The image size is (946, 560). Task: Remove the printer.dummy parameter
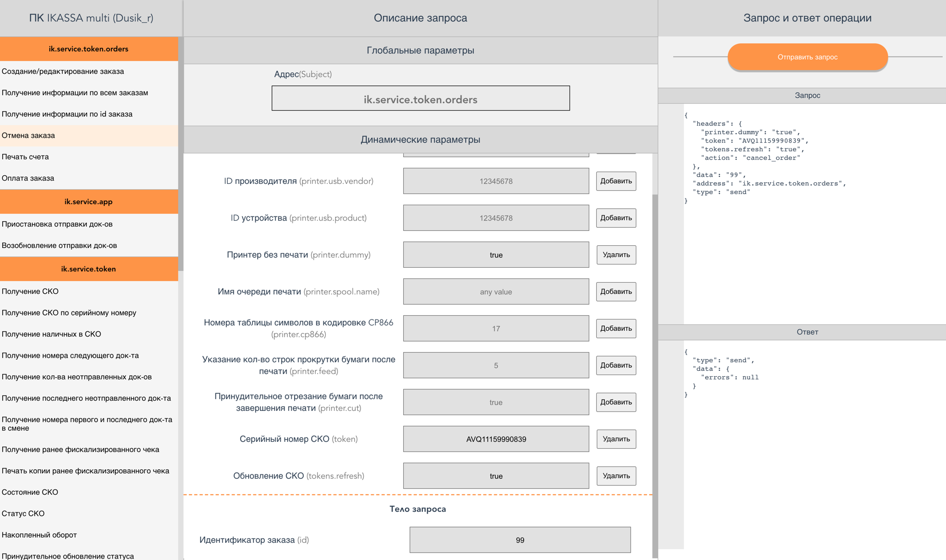tap(616, 255)
